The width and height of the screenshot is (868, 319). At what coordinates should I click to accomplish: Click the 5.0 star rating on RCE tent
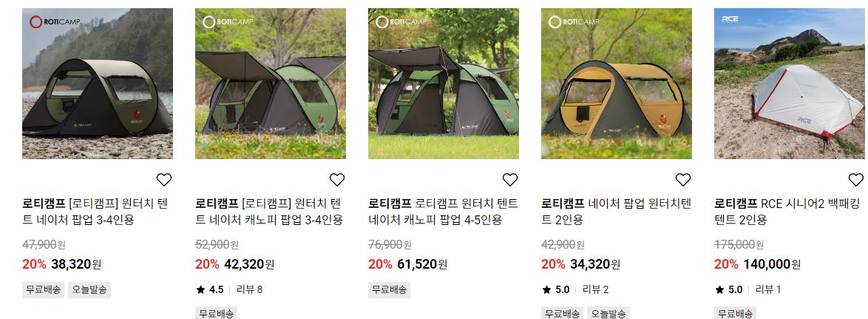point(728,289)
